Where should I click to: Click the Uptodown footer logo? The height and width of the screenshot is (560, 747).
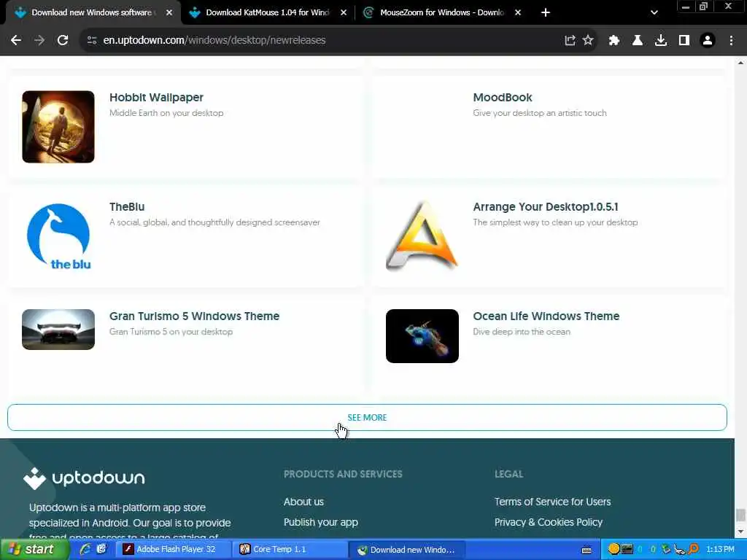click(84, 478)
